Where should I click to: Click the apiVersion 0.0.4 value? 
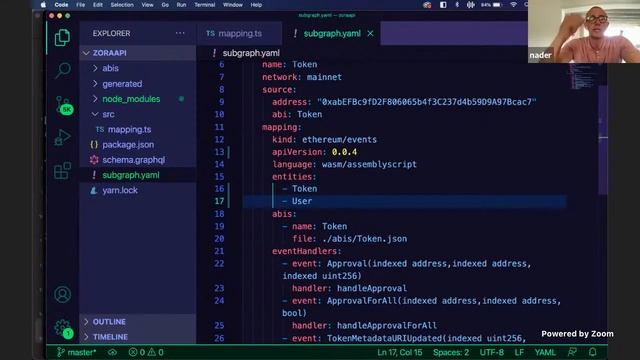coord(344,152)
